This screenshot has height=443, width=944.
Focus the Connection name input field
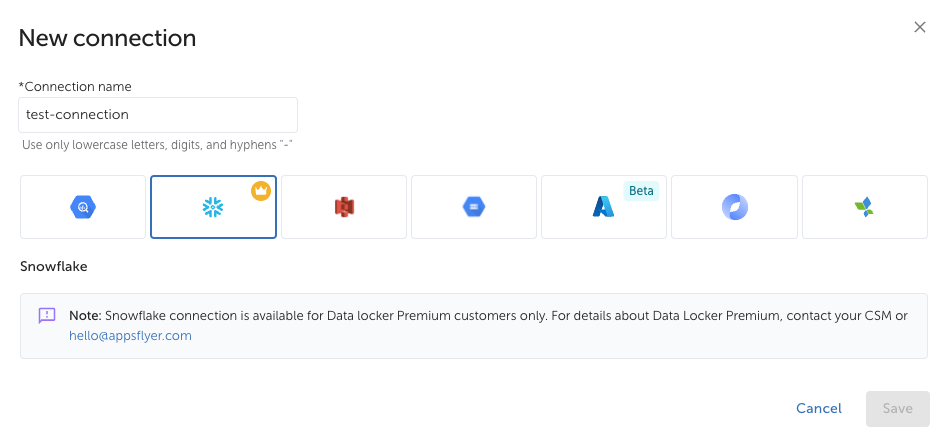(158, 115)
